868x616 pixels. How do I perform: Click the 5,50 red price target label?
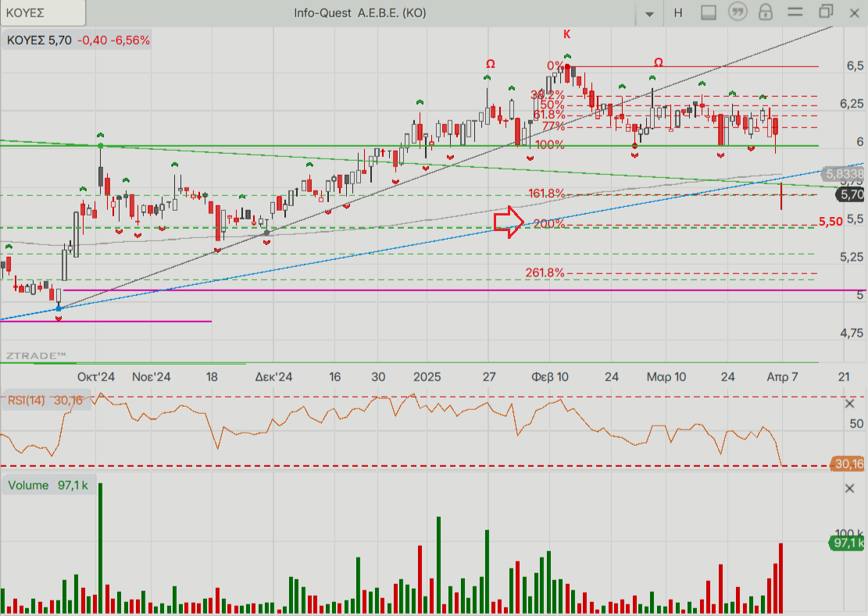(x=830, y=222)
